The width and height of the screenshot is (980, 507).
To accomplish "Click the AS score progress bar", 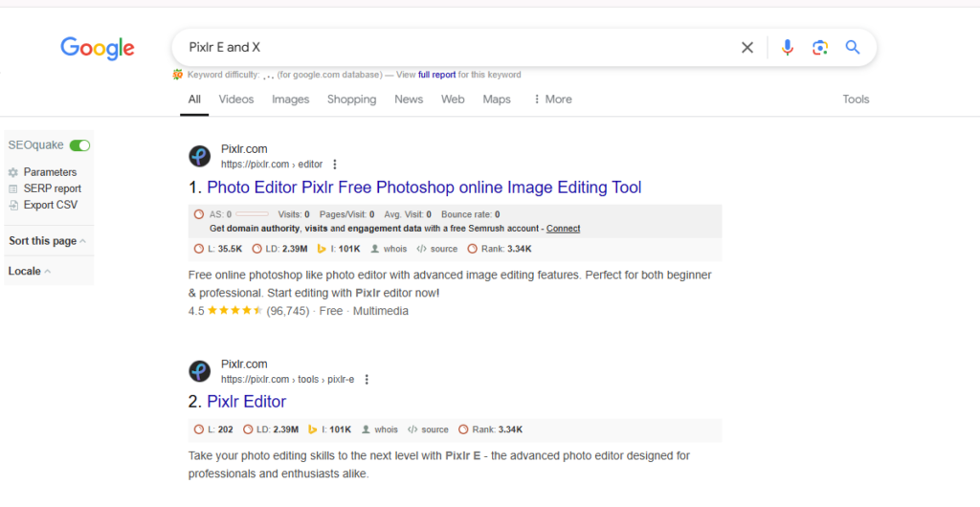I will [252, 214].
